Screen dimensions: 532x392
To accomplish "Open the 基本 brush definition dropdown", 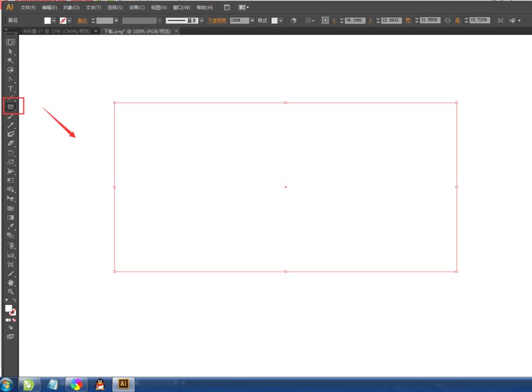I will [x=202, y=21].
